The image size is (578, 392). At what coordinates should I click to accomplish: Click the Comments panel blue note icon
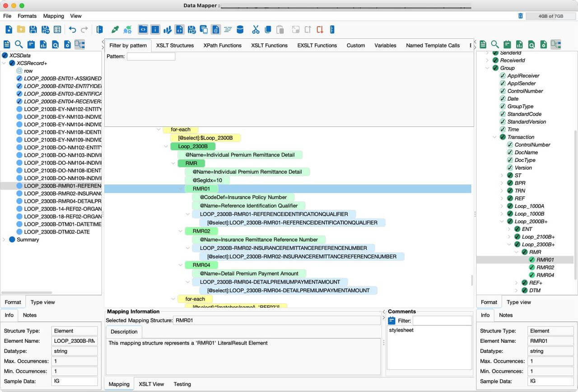392,321
